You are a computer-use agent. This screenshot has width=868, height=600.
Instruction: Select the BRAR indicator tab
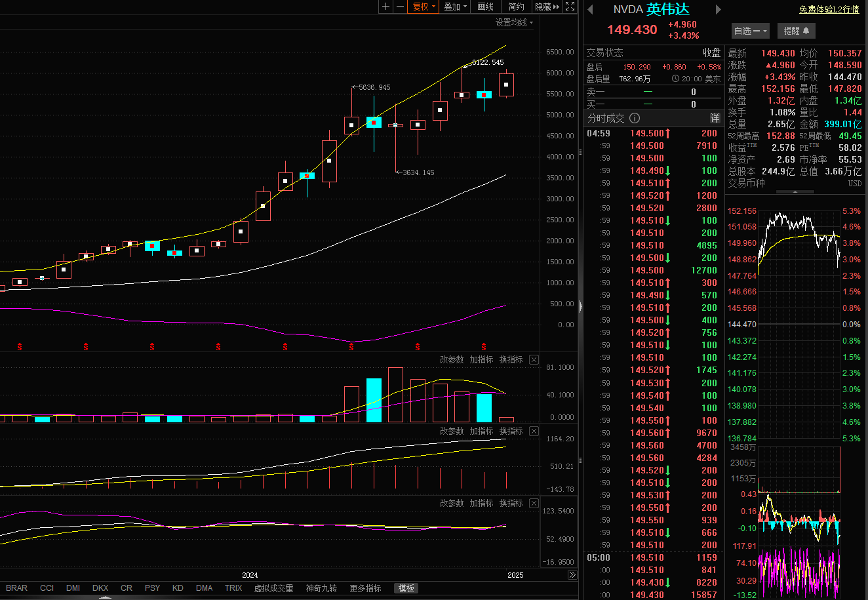[x=16, y=588]
